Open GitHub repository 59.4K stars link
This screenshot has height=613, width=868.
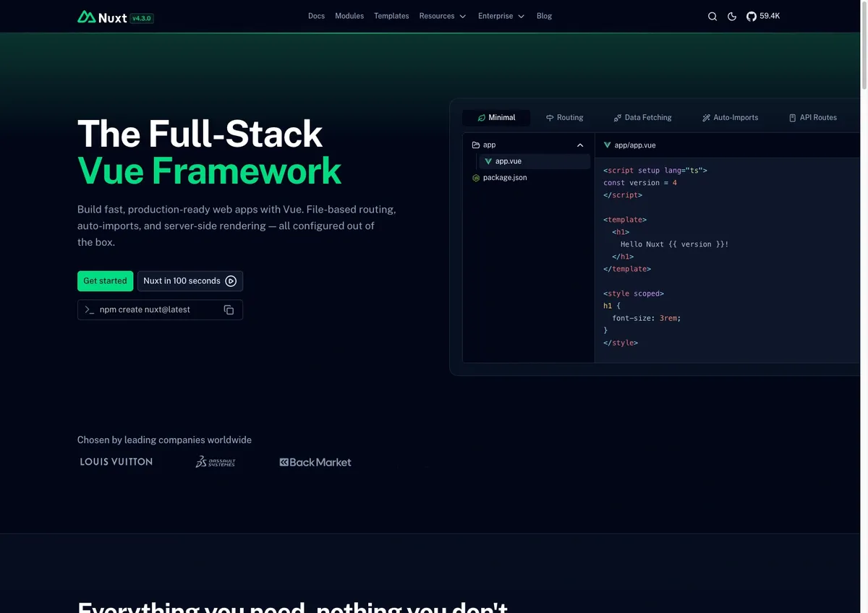point(763,16)
